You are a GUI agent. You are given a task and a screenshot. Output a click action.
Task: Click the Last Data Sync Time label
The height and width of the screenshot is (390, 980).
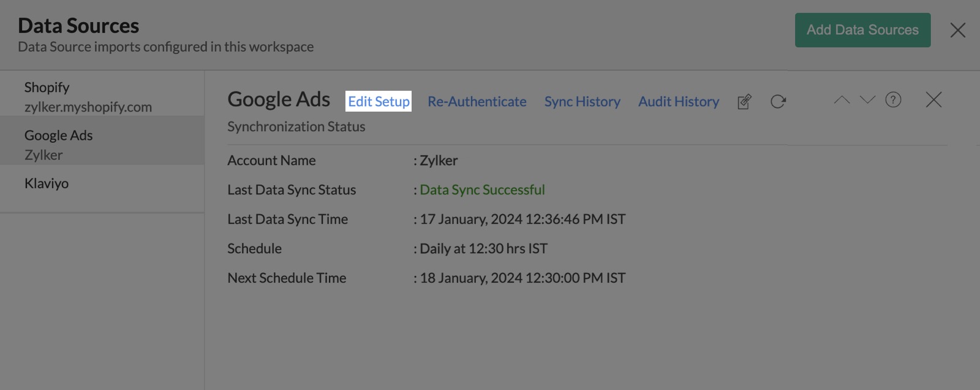(287, 220)
